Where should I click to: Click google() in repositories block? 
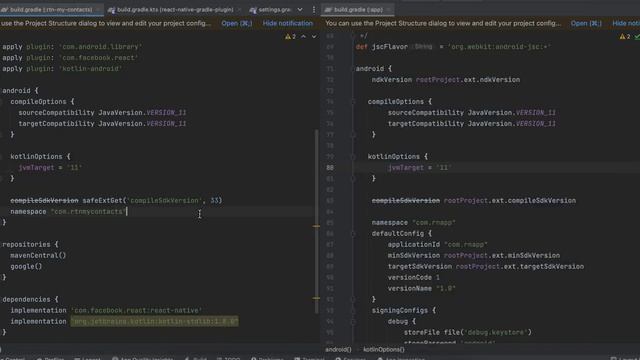(26, 267)
